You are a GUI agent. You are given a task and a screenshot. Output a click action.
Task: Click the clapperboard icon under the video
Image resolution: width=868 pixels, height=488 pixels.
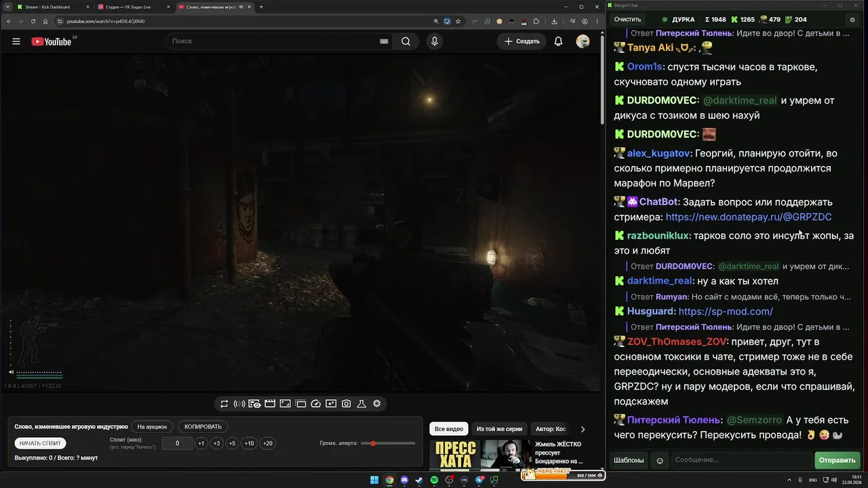pyautogui.click(x=270, y=404)
